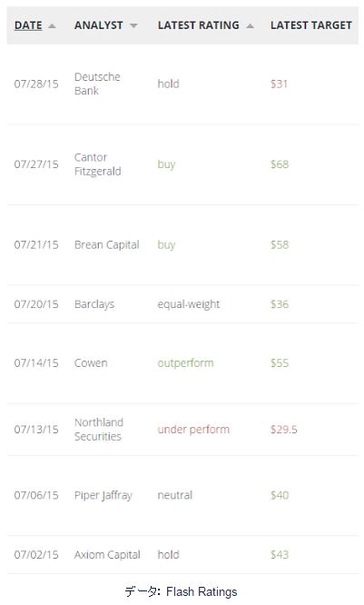This screenshot has width=364, height=605.
Task: Click the LATEST RATING sort arrow
Action: coord(250,26)
